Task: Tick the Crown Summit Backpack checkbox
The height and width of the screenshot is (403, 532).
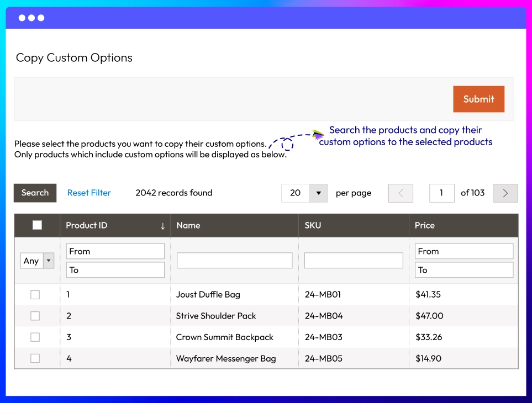Action: pos(35,337)
